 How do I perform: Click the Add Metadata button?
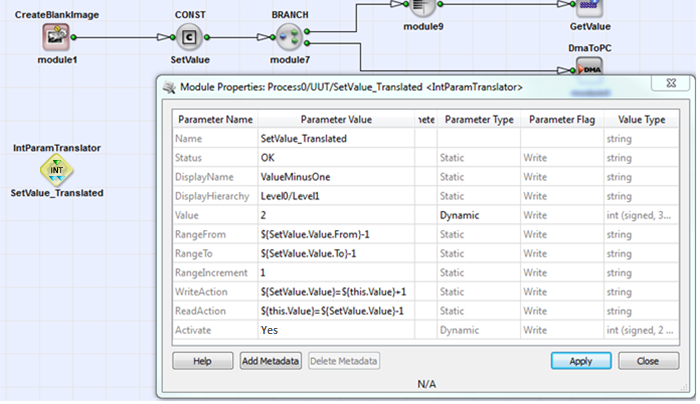[270, 360]
